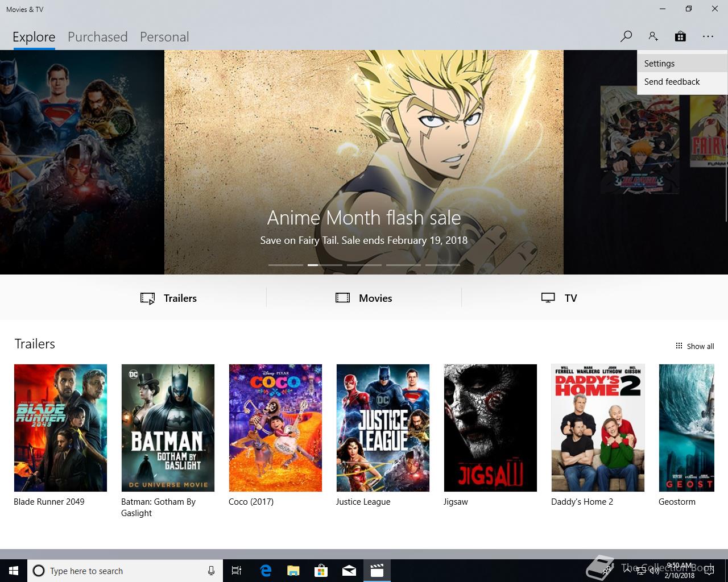Screen dimensions: 728x582
Task: Open the Blade Runner 2049 poster
Action: (60, 428)
